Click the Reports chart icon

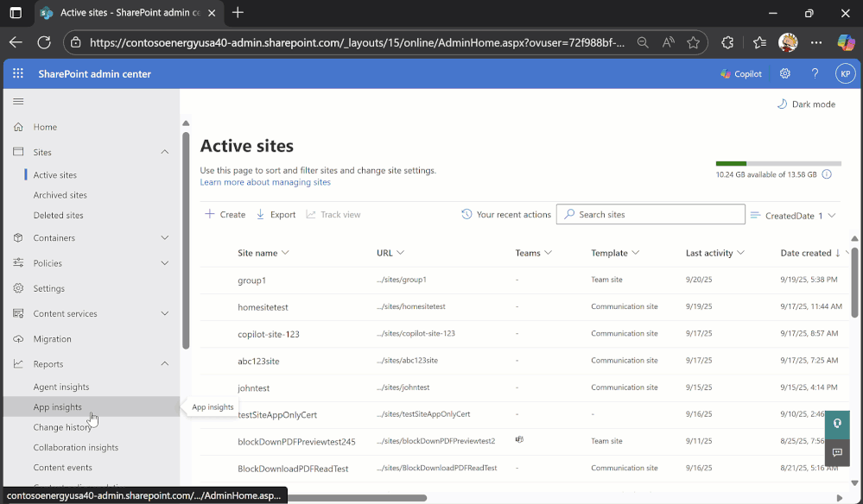pyautogui.click(x=18, y=364)
